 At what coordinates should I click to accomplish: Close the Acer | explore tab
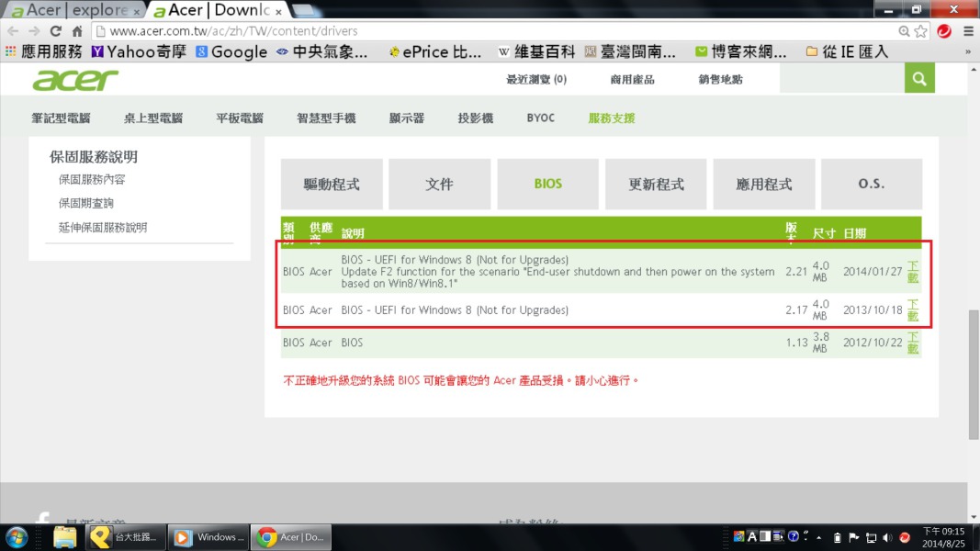(136, 11)
